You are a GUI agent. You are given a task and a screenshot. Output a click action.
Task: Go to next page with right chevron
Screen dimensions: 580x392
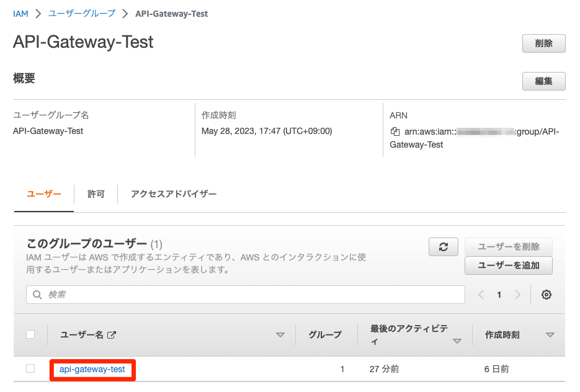(x=517, y=295)
